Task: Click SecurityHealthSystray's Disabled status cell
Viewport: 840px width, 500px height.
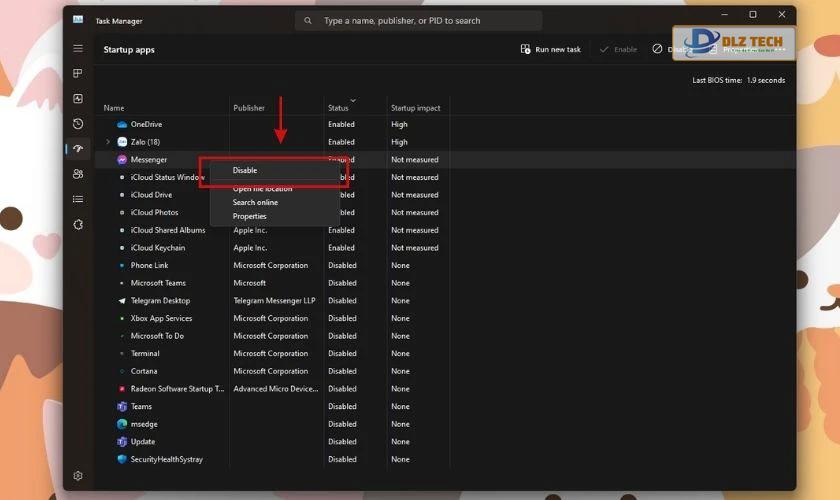Action: click(342, 460)
